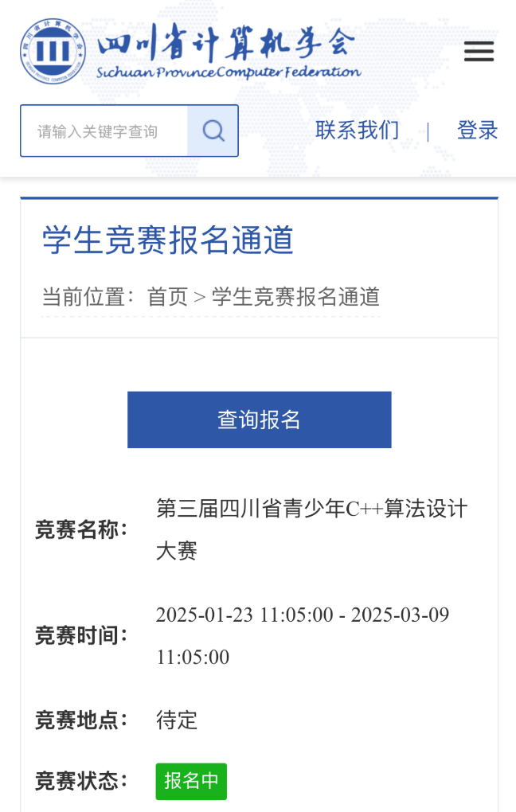The width and height of the screenshot is (516, 812).
Task: Click the 竞赛名称 label
Action: pos(81,529)
